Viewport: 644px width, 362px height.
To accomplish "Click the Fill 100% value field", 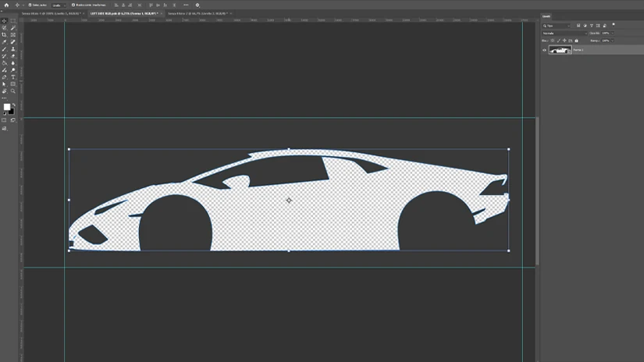I will [x=606, y=41].
